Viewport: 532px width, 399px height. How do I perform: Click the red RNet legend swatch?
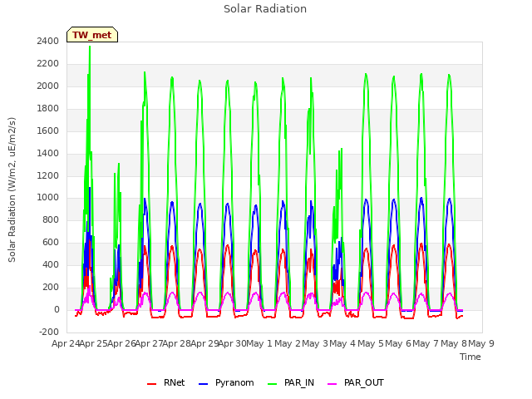151,384
